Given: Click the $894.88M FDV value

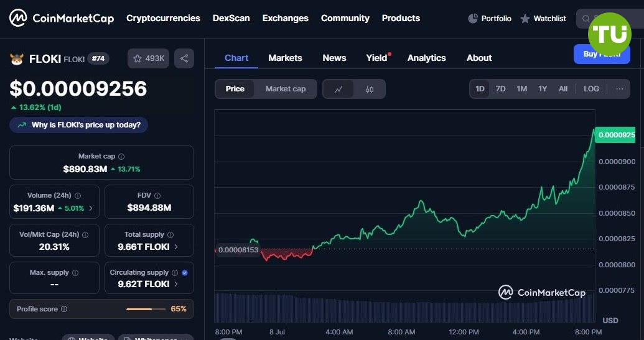Looking at the screenshot, I should [x=149, y=208].
